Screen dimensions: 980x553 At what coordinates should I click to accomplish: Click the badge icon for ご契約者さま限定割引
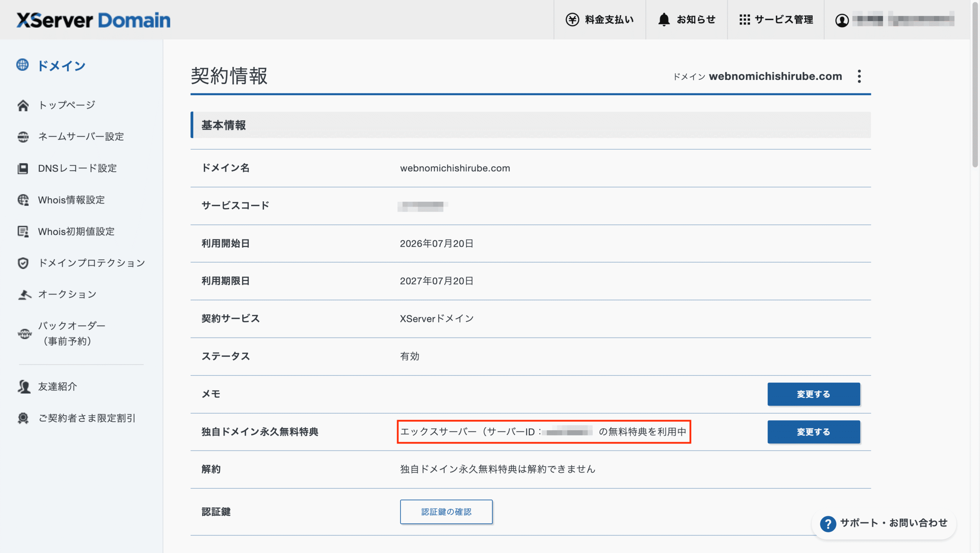click(23, 418)
